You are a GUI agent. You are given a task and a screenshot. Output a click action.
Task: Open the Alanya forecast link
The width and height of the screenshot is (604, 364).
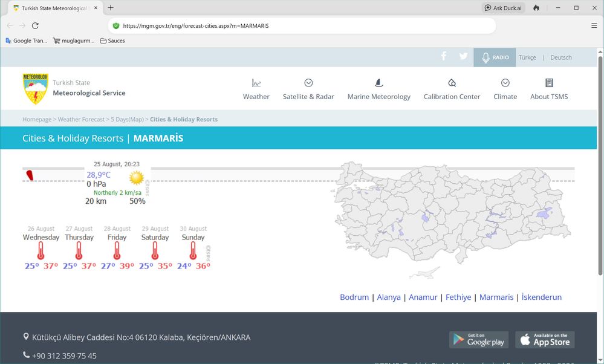coord(389,297)
